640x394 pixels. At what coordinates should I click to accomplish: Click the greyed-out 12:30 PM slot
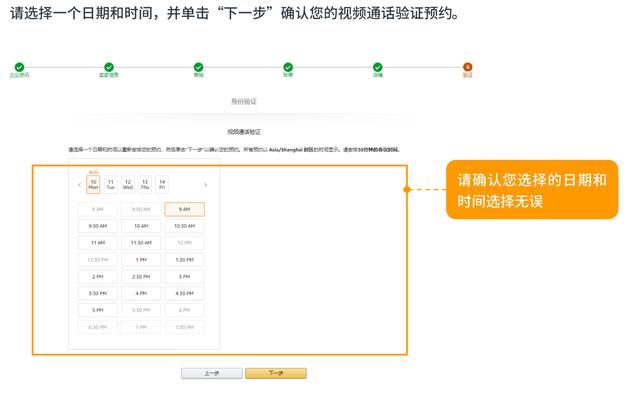point(98,260)
